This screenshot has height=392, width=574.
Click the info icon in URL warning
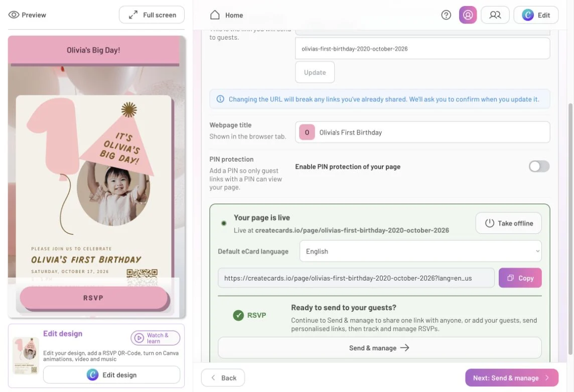[220, 99]
